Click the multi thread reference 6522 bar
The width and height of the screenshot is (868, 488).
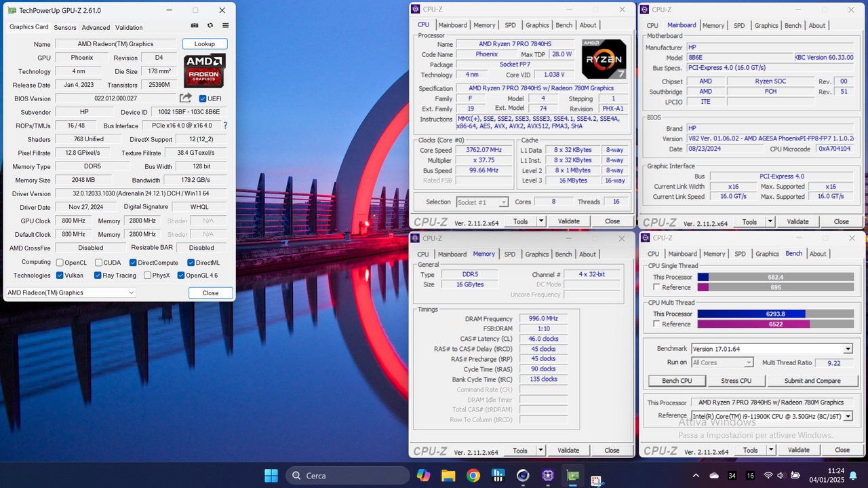tap(775, 324)
